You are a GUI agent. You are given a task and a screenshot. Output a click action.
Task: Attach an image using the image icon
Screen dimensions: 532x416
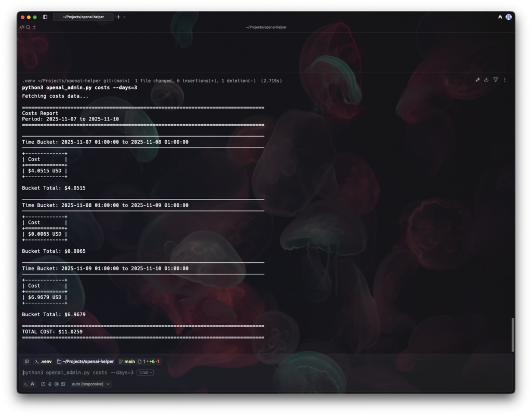(x=63, y=384)
